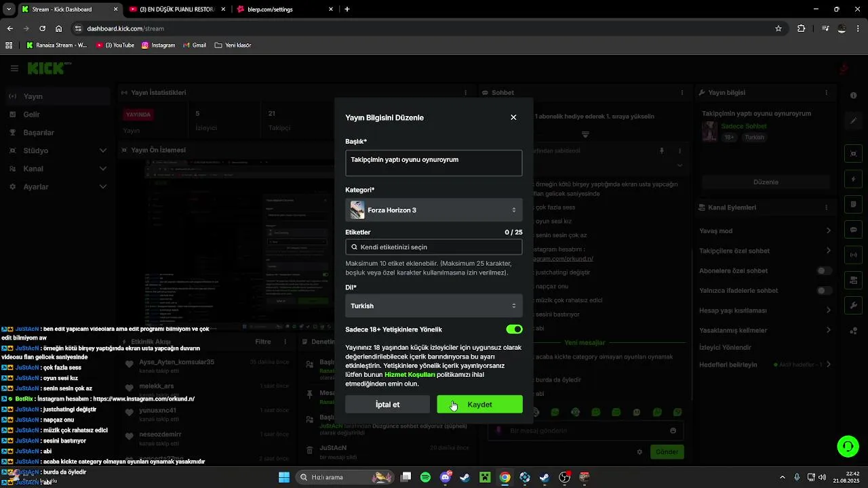The height and width of the screenshot is (488, 868).
Task: Click the pencil edit icon in right toolbar
Action: (x=853, y=121)
